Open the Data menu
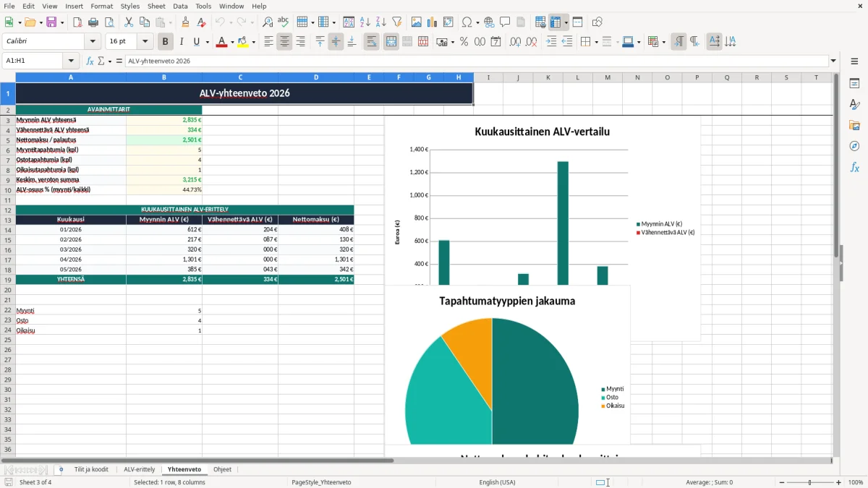The width and height of the screenshot is (868, 488). (x=180, y=6)
